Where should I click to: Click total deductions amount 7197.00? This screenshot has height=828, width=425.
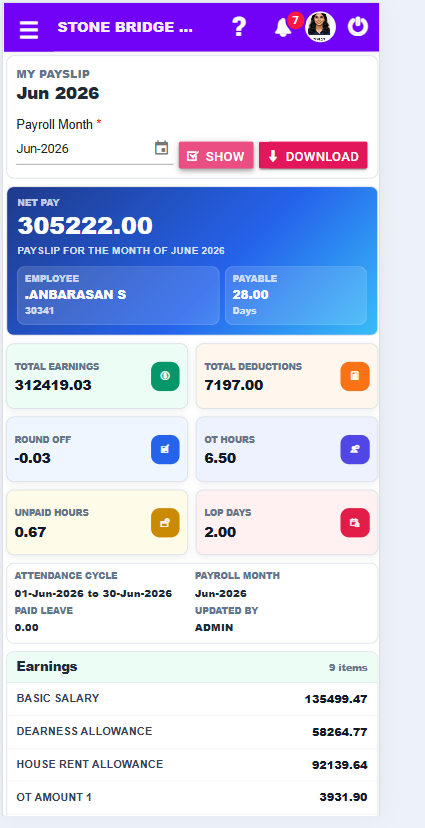[233, 385]
